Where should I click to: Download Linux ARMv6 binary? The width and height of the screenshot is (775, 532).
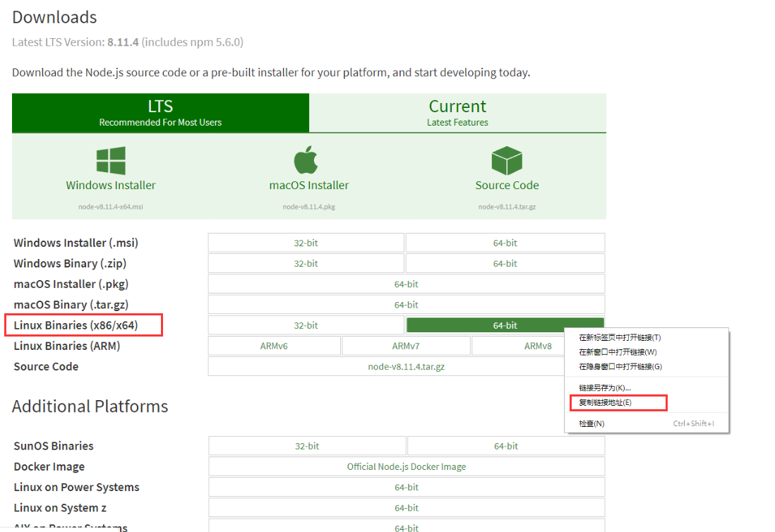tap(274, 346)
